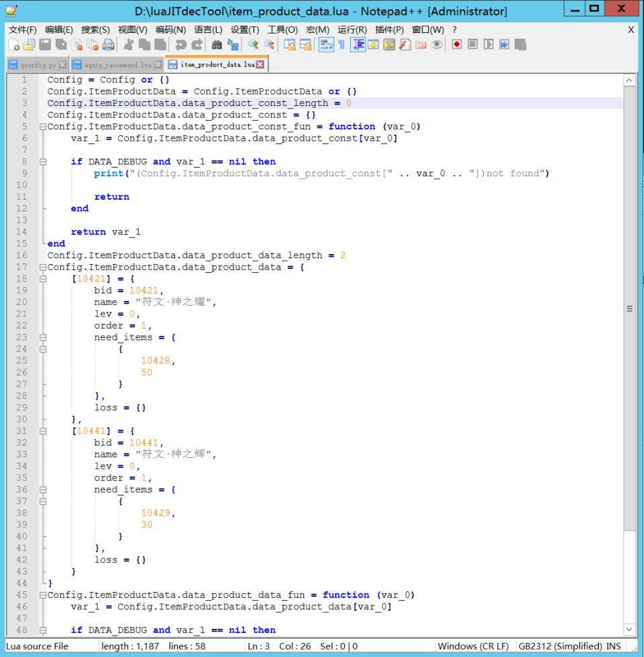
Task: Close the gconfig.py tab
Action: 62,64
